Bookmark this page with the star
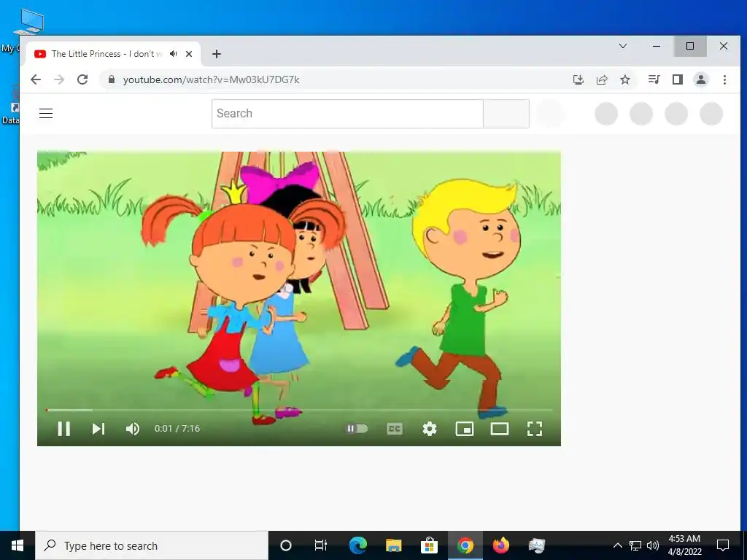The height and width of the screenshot is (560, 747). (625, 79)
